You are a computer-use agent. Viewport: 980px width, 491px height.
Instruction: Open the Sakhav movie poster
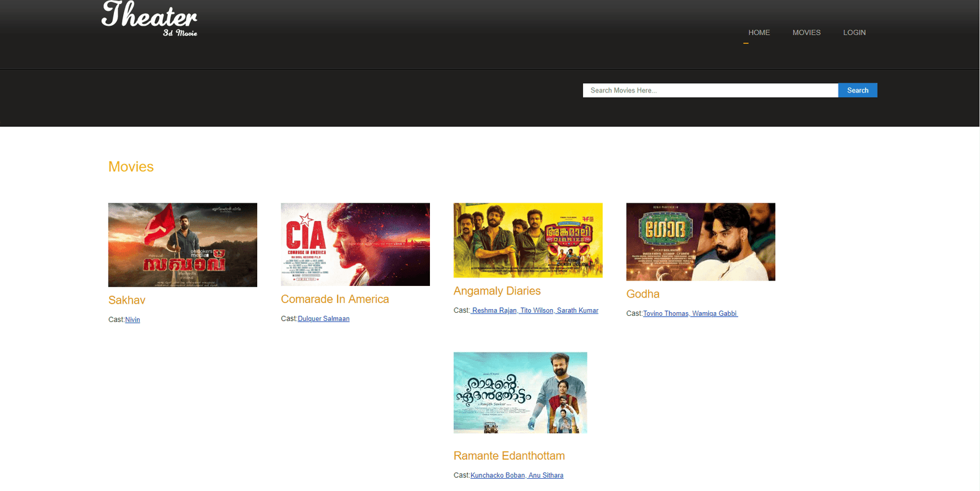(183, 245)
